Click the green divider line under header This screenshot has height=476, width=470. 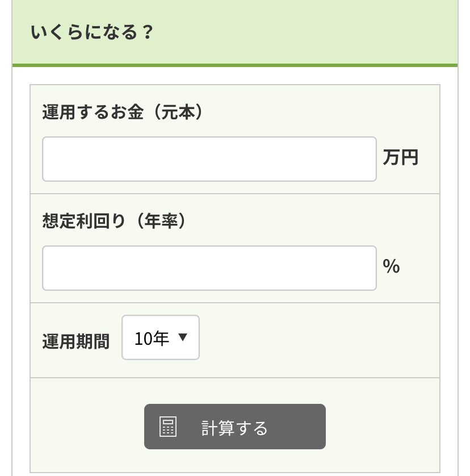(x=235, y=65)
